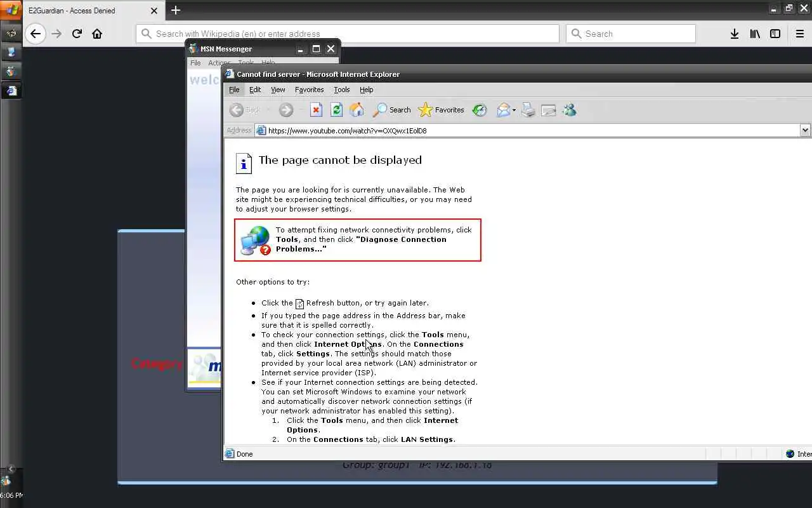This screenshot has width=812, height=508.
Task: Click the Firefox Back button
Action: 36,34
